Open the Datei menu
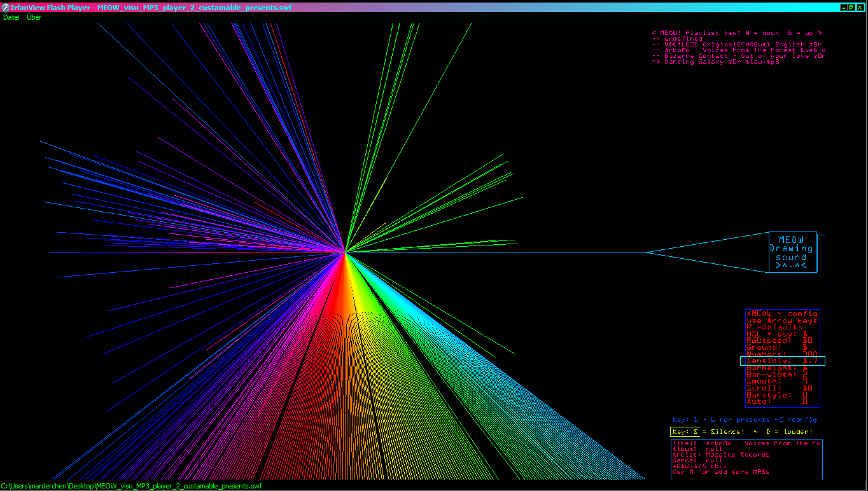Screen dimensions: 868x491 [x=11, y=17]
